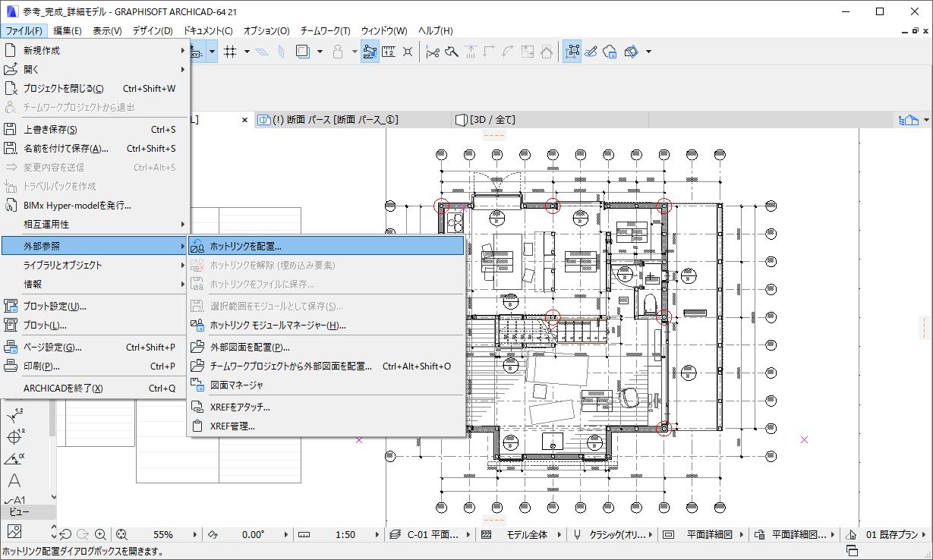Open the デザイン(D) menu

[x=153, y=30]
